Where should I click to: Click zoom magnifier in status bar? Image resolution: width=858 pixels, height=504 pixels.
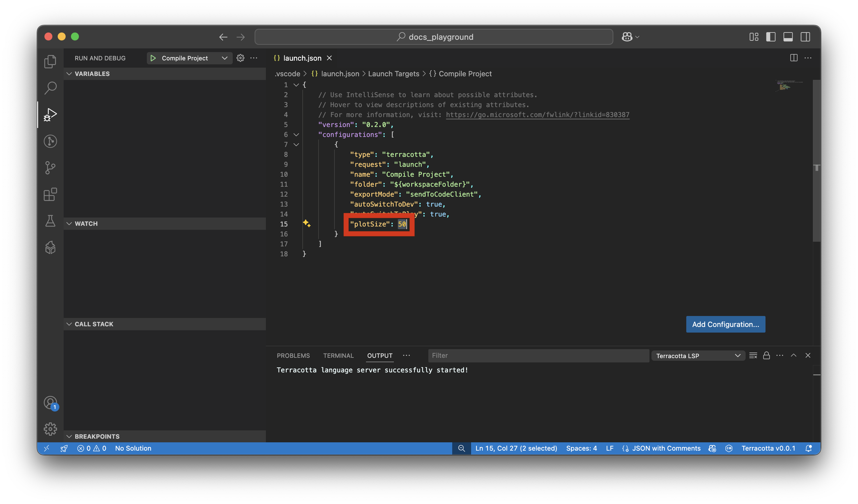[x=461, y=449]
